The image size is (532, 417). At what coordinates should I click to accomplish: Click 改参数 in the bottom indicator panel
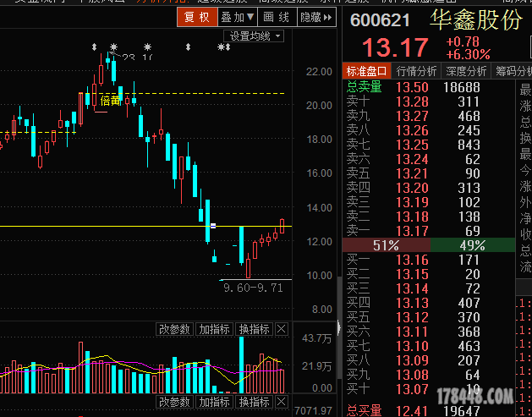pyautogui.click(x=174, y=402)
